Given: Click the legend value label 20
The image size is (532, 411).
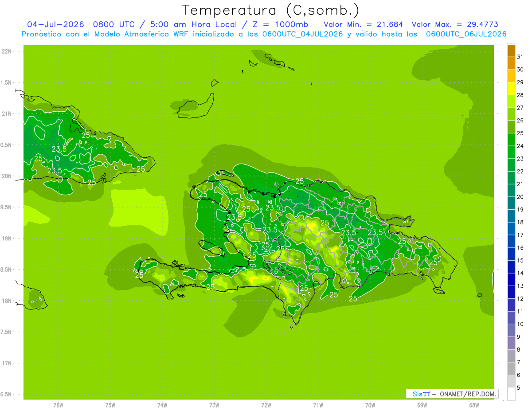Looking at the screenshot, I should (520, 197).
